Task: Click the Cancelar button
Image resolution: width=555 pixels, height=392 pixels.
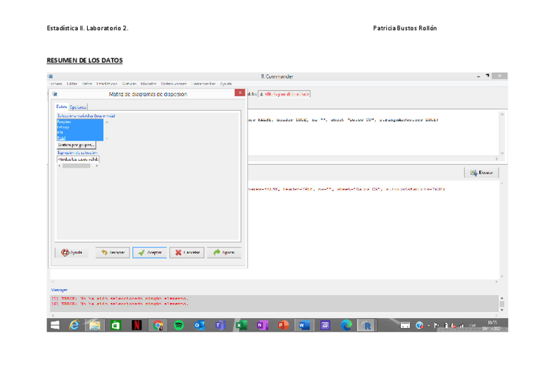Action: click(187, 253)
